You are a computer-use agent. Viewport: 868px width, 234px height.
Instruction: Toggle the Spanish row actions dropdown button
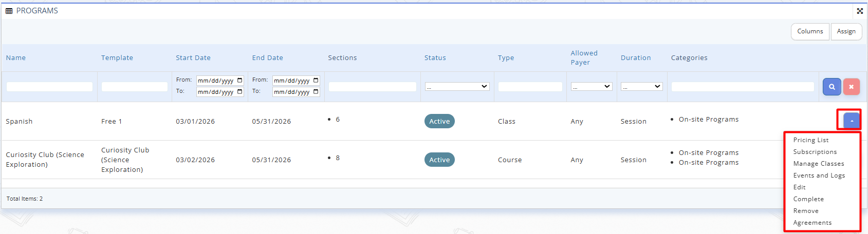coord(852,121)
